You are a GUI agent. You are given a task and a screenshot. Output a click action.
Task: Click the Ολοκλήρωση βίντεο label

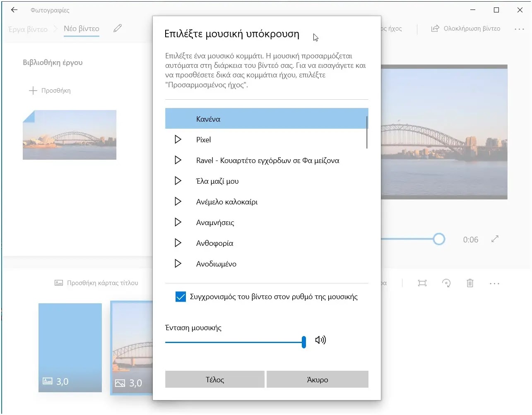click(472, 29)
